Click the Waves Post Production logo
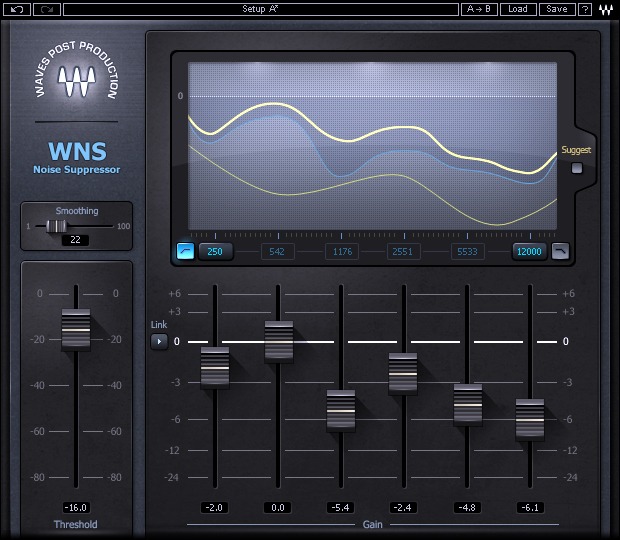 point(76,72)
